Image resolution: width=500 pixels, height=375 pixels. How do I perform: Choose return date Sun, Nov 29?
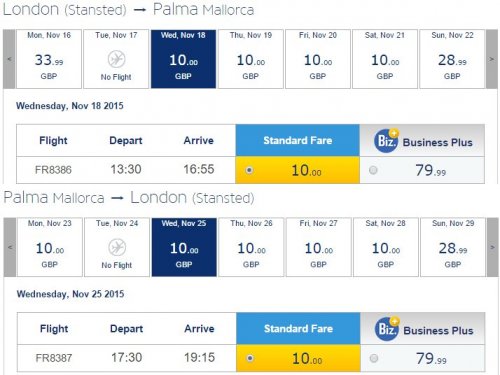[453, 247]
